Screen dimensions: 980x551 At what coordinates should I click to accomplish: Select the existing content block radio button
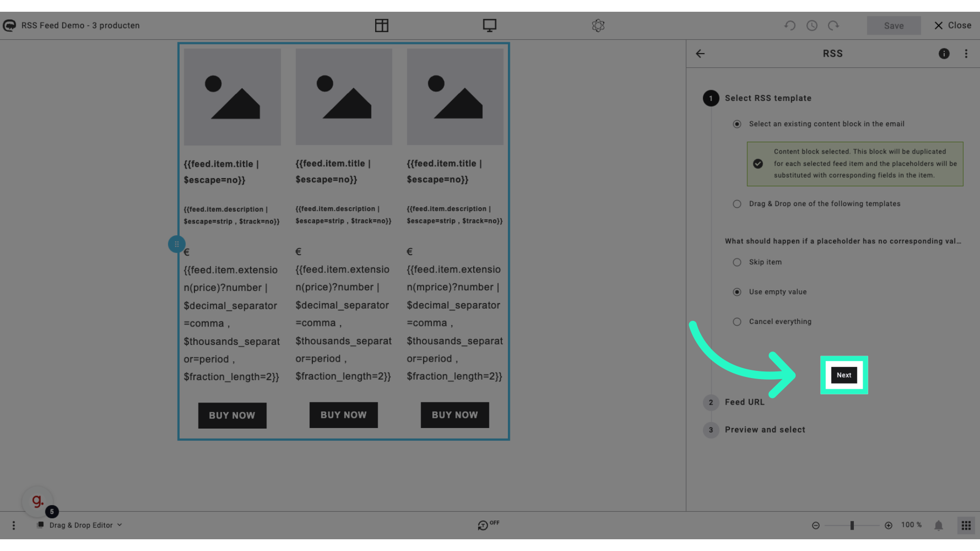click(x=739, y=124)
